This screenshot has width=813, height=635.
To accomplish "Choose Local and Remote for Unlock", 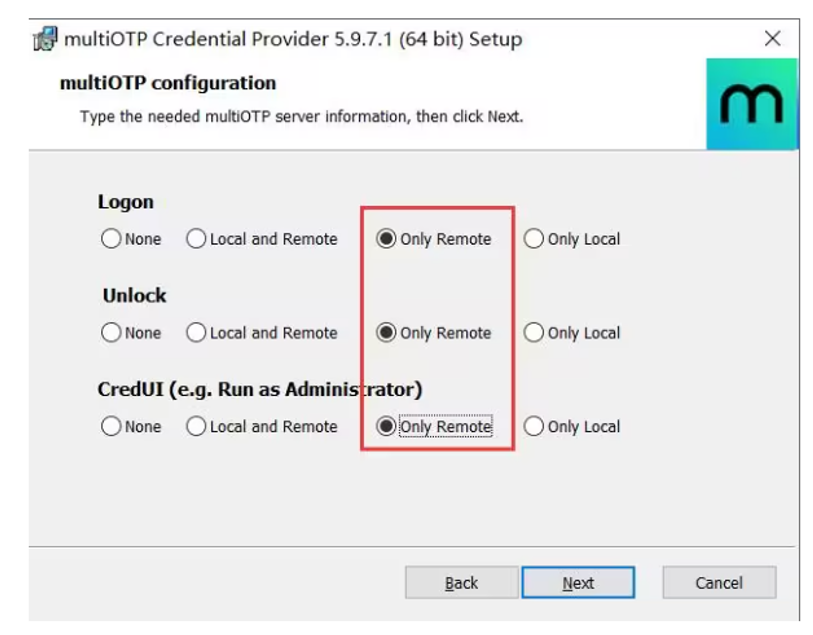I will (196, 333).
